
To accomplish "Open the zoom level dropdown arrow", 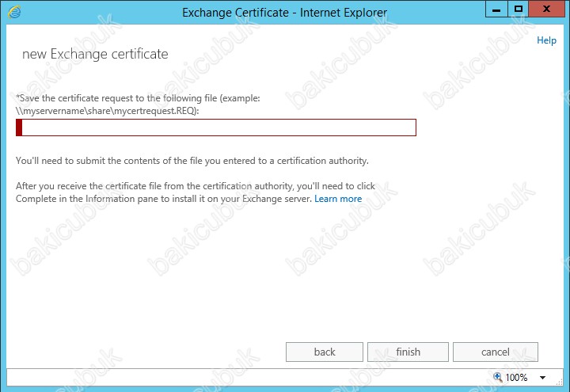I will 542,378.
